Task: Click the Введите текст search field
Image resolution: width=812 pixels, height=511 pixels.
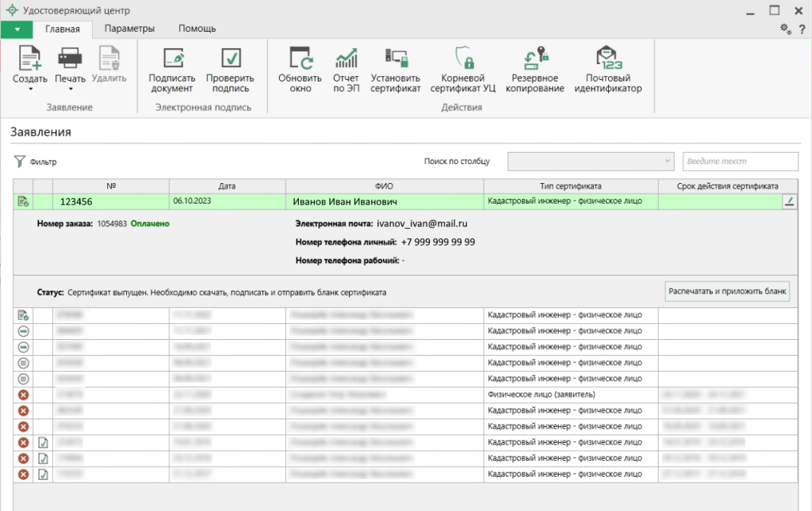Action: pos(739,162)
